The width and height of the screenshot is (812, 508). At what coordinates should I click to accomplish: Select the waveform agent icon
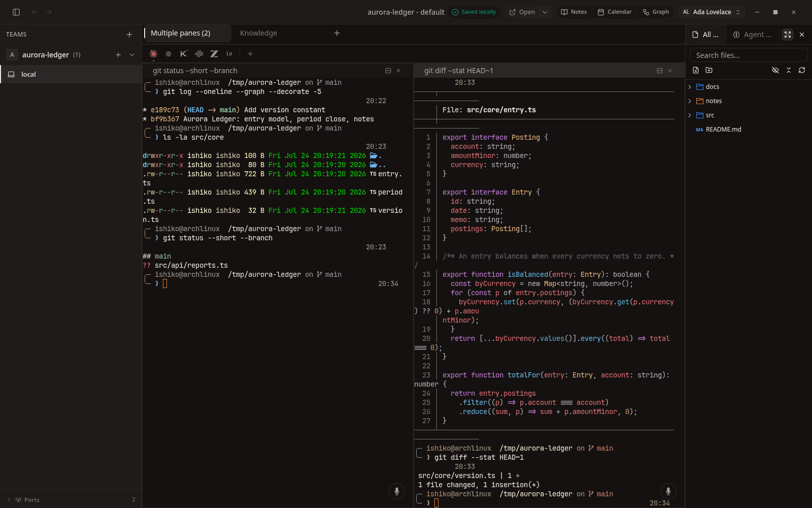click(x=199, y=53)
